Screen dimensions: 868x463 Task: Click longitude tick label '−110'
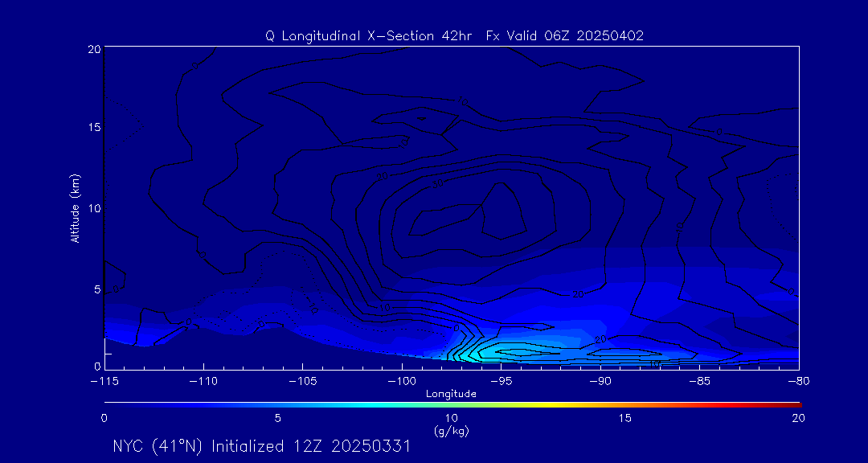203,381
